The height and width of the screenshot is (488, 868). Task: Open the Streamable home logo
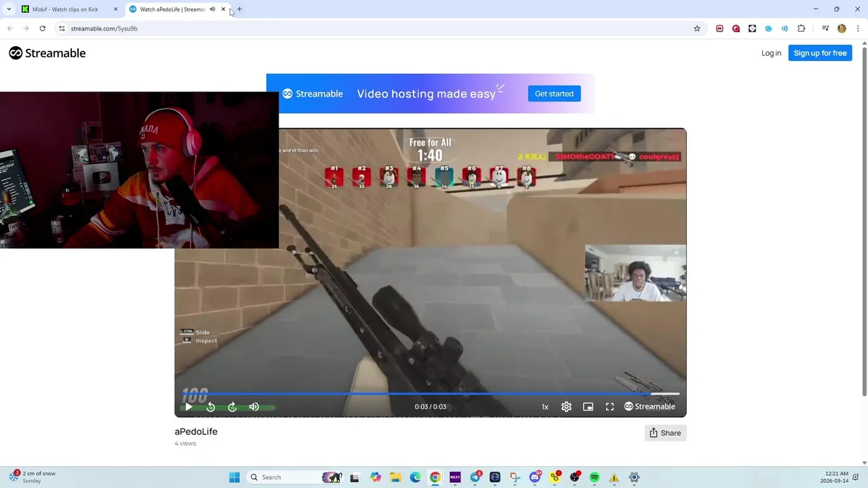[47, 53]
